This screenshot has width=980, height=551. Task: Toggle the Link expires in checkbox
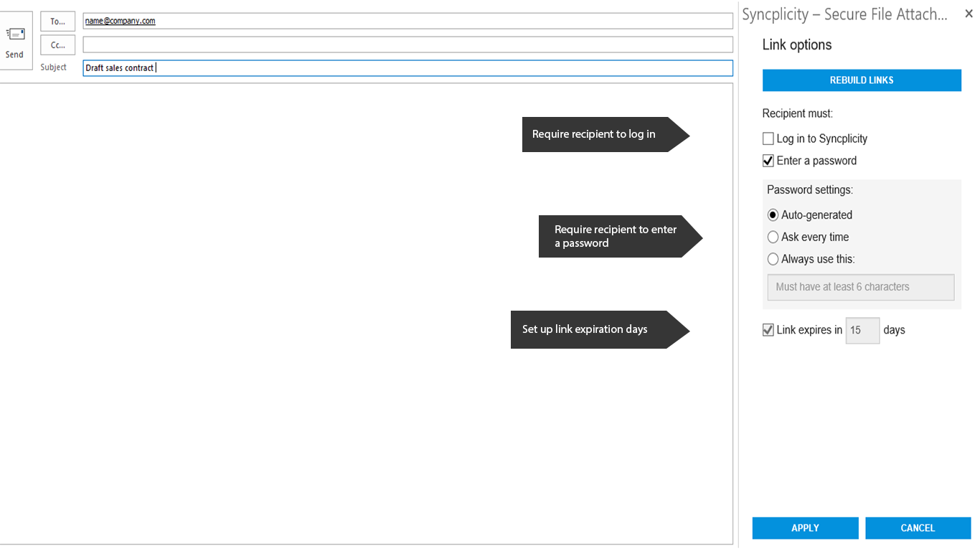pyautogui.click(x=768, y=330)
